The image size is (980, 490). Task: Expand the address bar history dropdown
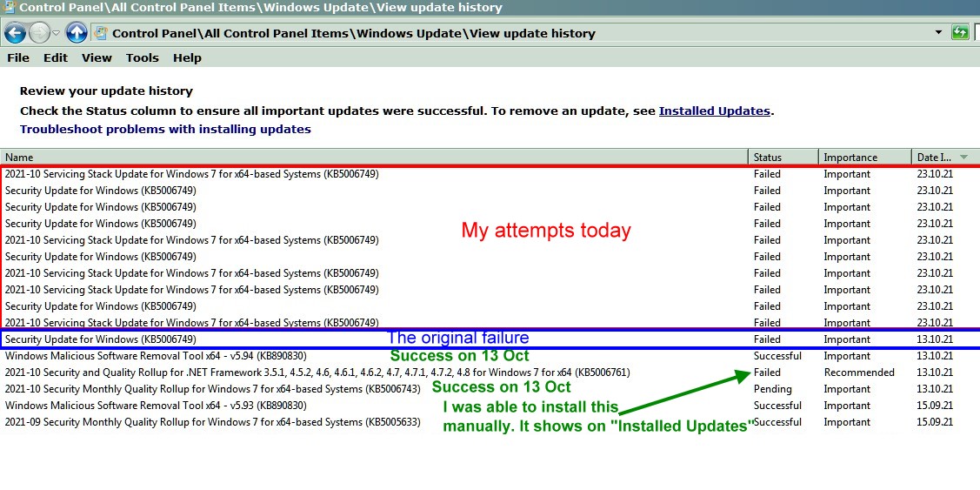(938, 32)
